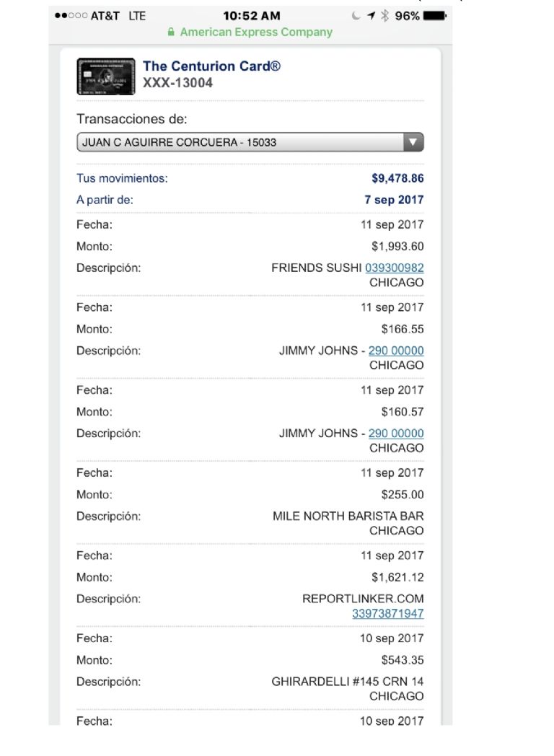Tap the 10:52 AM clock in status bar

252,15
